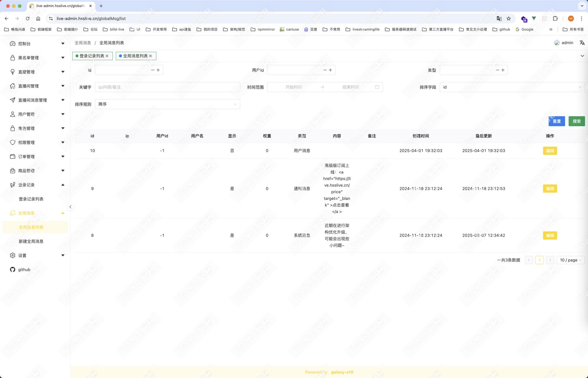Close the 全局消息列表 tab with X
Viewport: 588px width, 378px height.
click(x=151, y=56)
